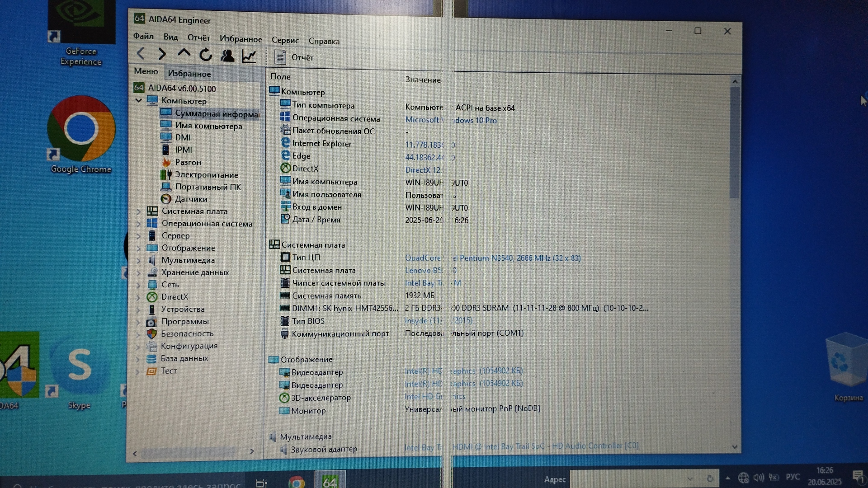The image size is (868, 488).
Task: Open the Сервис menu
Action: 285,40
